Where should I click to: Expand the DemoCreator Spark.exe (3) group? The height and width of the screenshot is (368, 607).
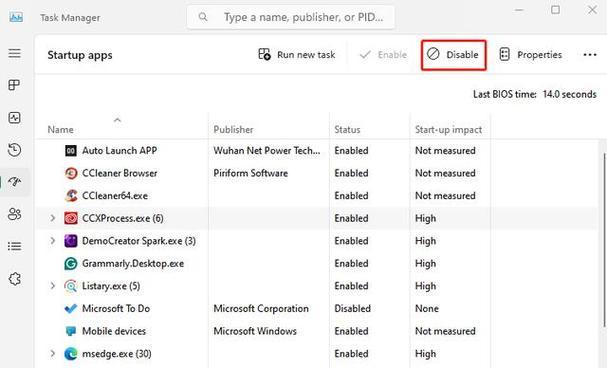(x=53, y=240)
